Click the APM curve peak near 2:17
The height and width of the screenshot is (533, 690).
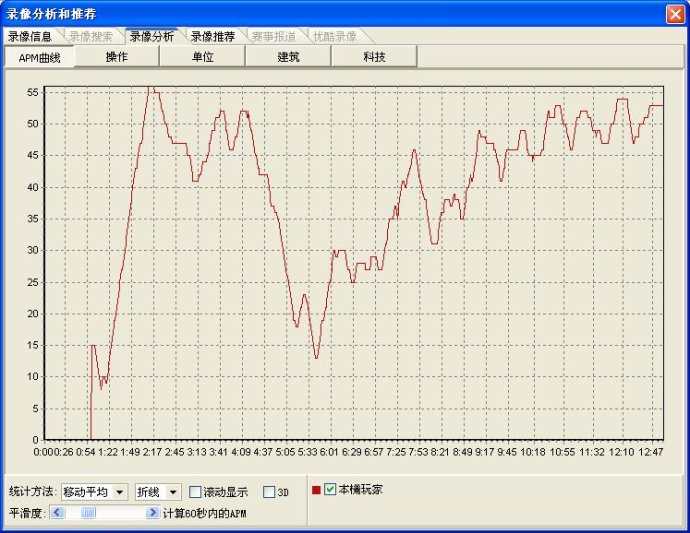(x=152, y=87)
